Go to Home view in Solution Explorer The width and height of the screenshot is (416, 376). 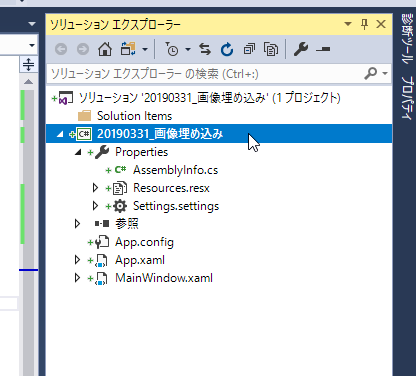pyautogui.click(x=105, y=49)
